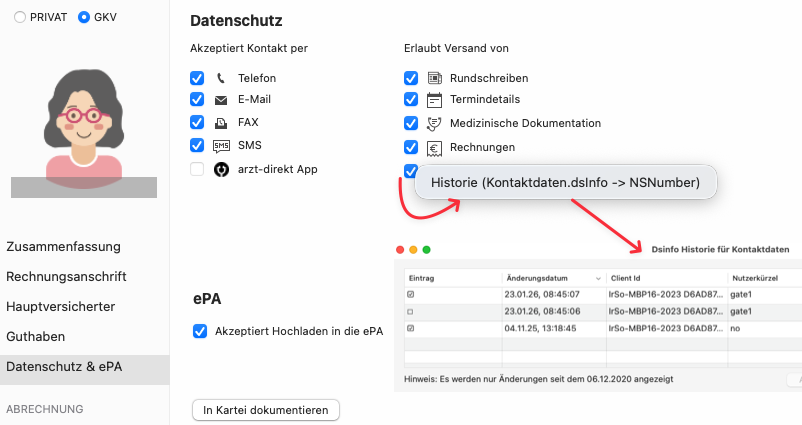
Task: Click the Rundschreiben newspaper icon
Action: 434,78
